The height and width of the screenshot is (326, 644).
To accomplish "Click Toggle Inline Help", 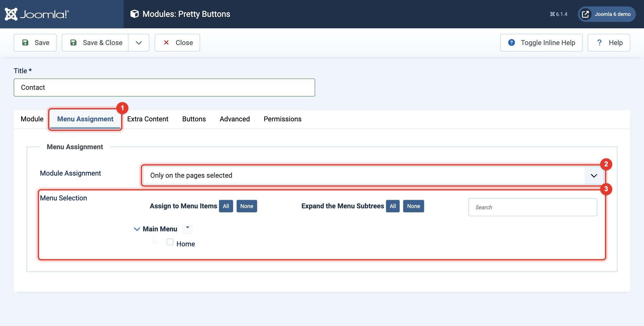I will point(541,43).
